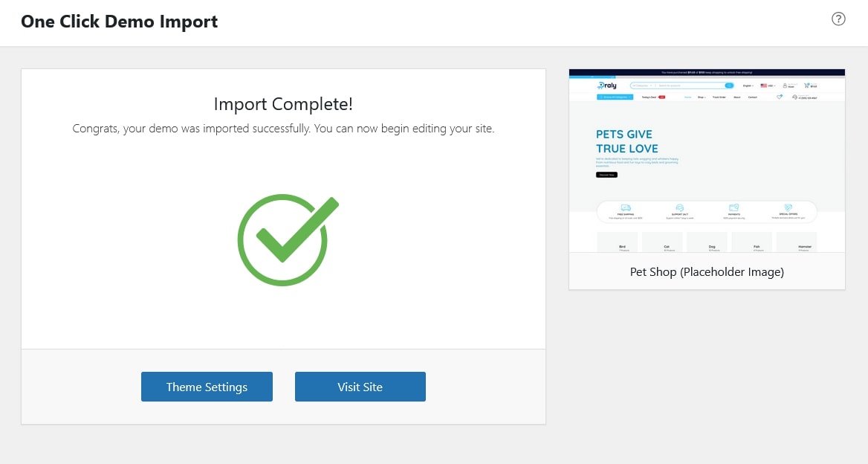This screenshot has width=868, height=464.
Task: Click the preview search magnifier button
Action: [729, 86]
